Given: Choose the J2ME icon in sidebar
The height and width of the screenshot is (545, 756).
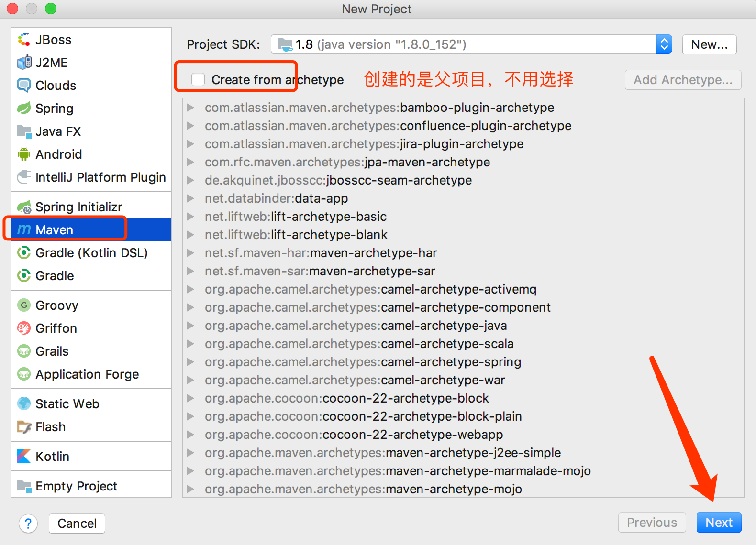Looking at the screenshot, I should [x=24, y=63].
